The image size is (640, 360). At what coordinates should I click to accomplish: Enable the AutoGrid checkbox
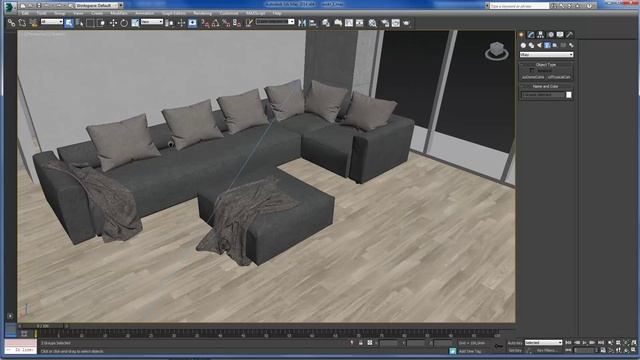(x=532, y=71)
